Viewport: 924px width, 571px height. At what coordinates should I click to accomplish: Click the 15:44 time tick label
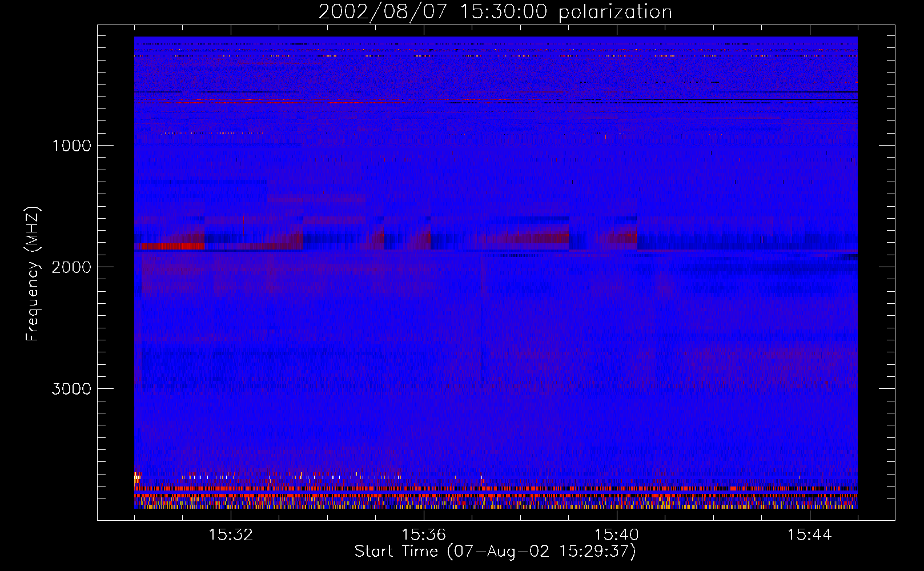click(x=809, y=535)
